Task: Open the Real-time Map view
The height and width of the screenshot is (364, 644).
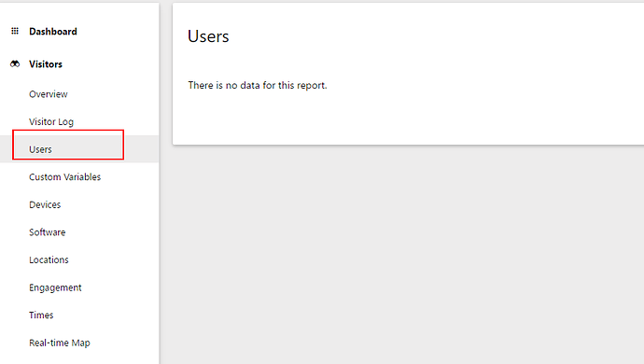Action: coord(60,343)
